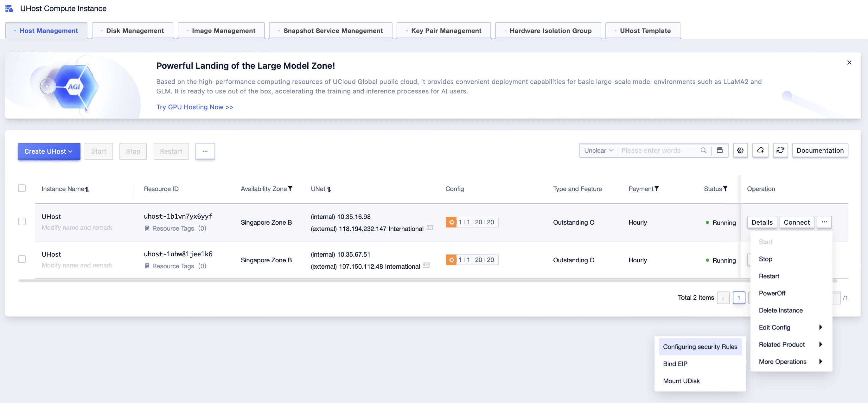
Task: Expand Edit Config submenu
Action: (x=790, y=328)
